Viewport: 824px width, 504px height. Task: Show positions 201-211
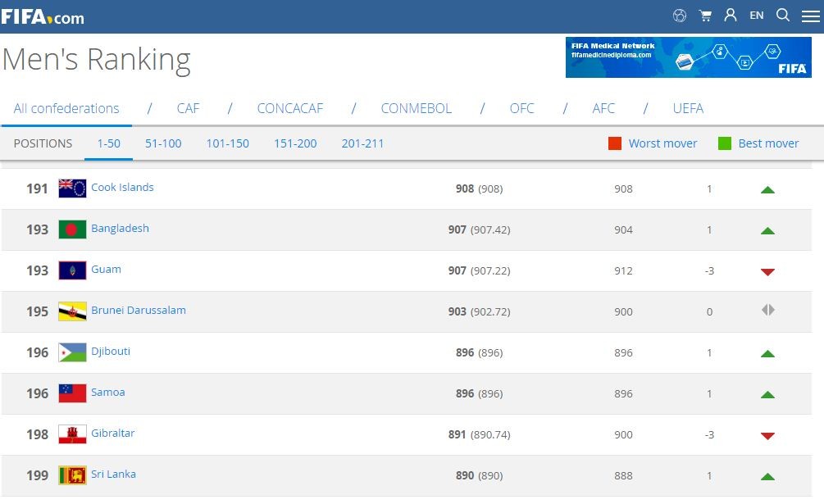pyautogui.click(x=362, y=143)
